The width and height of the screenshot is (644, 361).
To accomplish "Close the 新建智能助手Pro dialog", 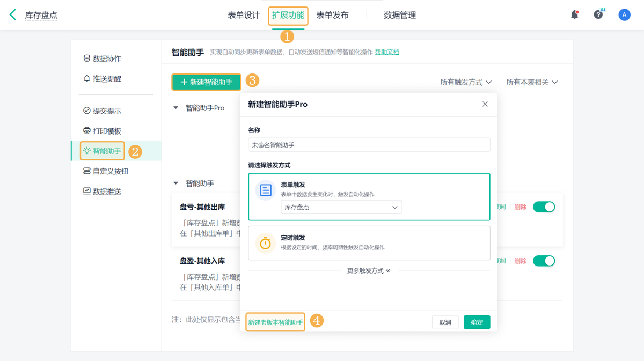I will coord(485,104).
